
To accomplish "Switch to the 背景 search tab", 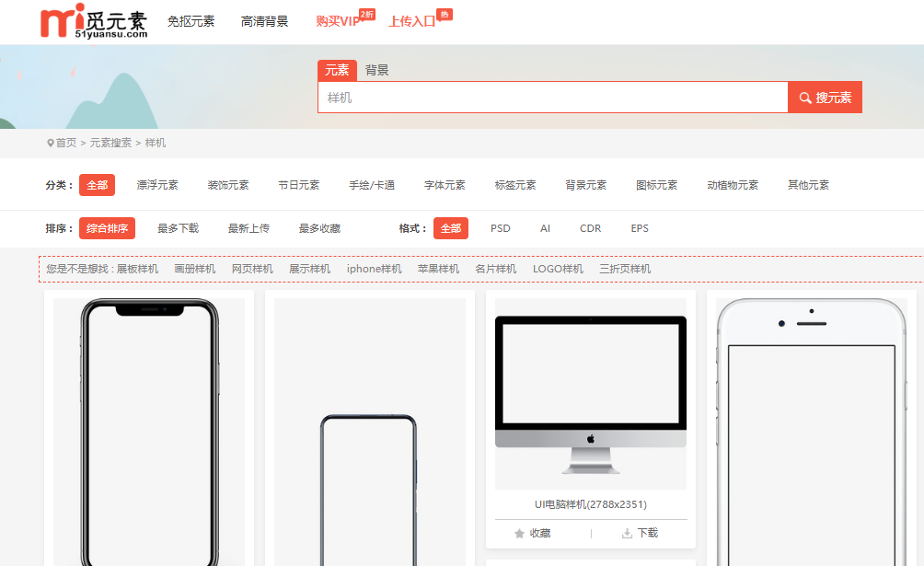I will [x=376, y=70].
